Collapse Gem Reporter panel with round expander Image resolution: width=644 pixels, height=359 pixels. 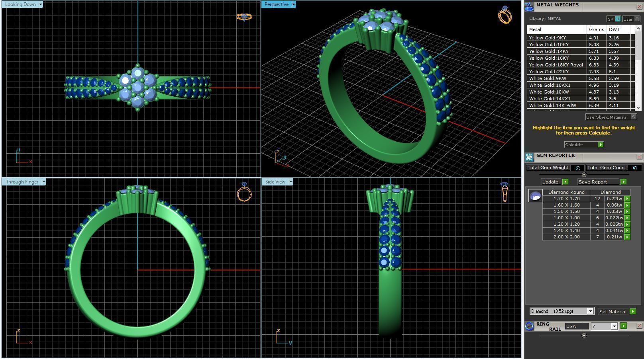pyautogui.click(x=584, y=175)
